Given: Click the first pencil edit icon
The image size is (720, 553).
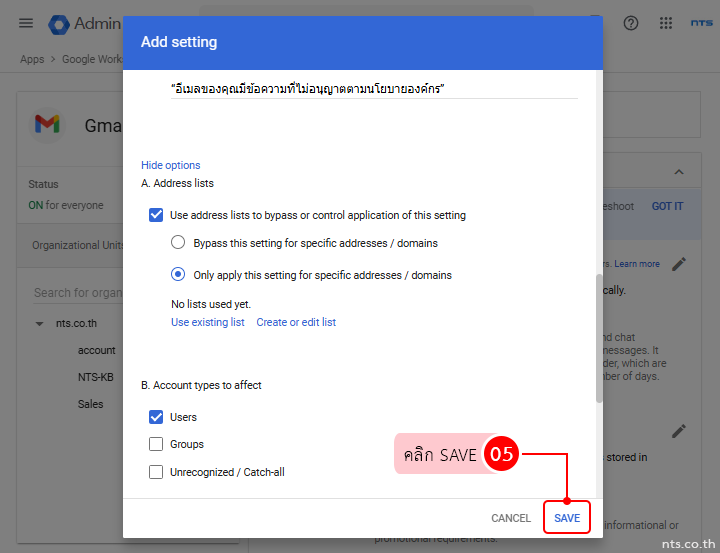Looking at the screenshot, I should (679, 264).
